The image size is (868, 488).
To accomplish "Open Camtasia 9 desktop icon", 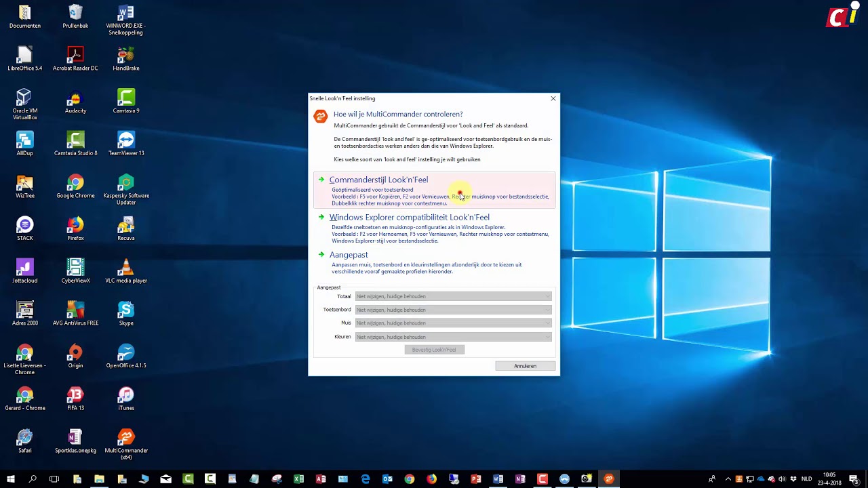I will [x=125, y=102].
